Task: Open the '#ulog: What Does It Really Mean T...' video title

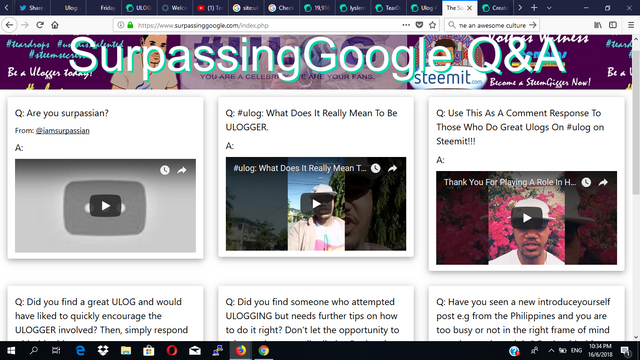Action: click(x=300, y=168)
